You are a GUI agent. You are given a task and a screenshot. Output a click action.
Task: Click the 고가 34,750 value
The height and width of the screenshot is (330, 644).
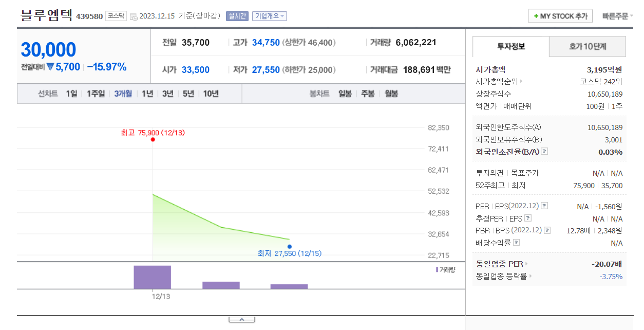point(266,43)
